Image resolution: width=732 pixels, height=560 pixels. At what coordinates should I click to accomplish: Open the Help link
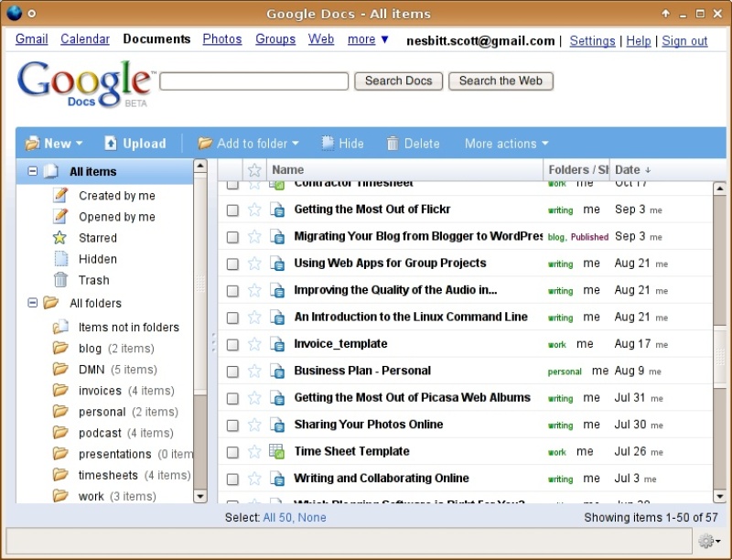click(638, 41)
